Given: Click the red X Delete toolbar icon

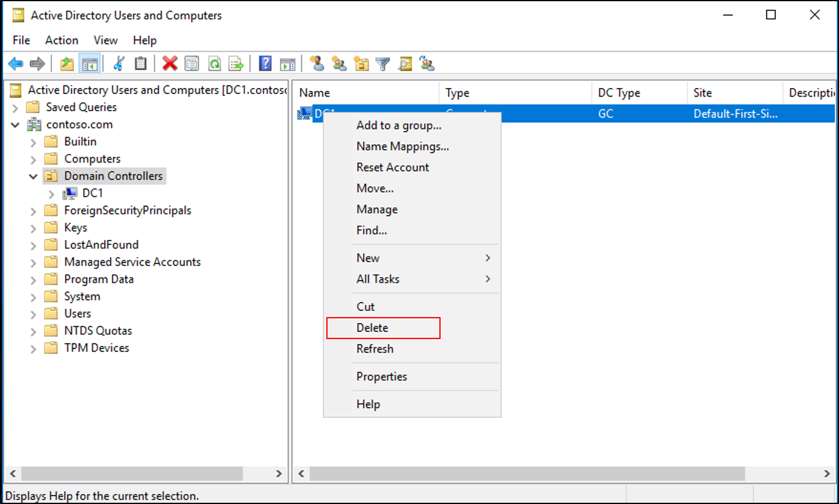Looking at the screenshot, I should (170, 64).
